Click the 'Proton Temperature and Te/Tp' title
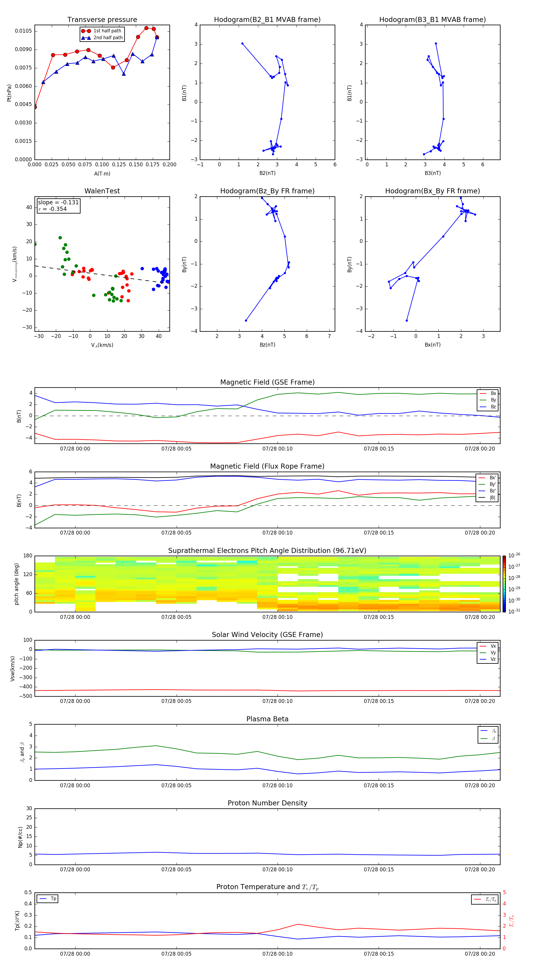This screenshot has height=980, width=535. (x=267, y=887)
